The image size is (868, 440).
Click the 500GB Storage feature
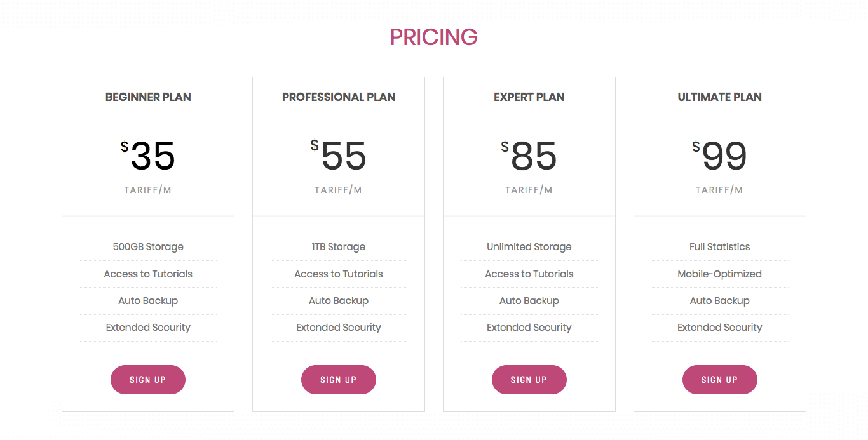coord(148,247)
